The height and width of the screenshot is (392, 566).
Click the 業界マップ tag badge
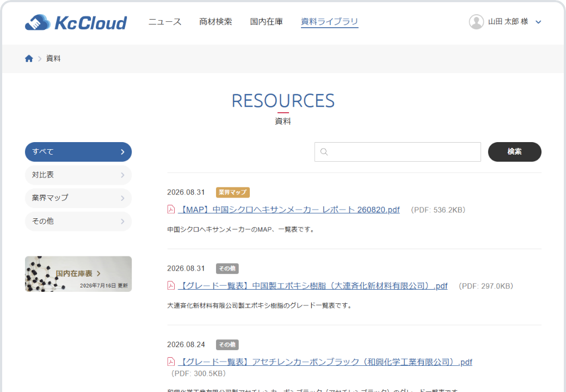[233, 192]
